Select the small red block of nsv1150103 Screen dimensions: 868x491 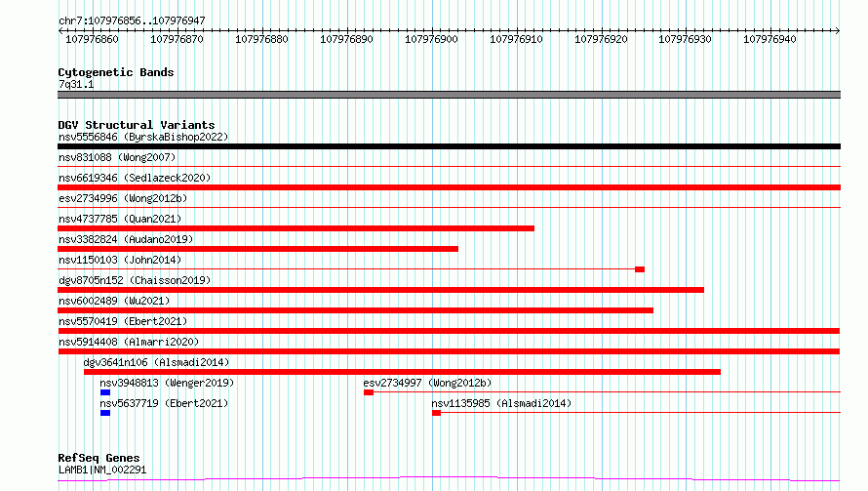click(640, 269)
